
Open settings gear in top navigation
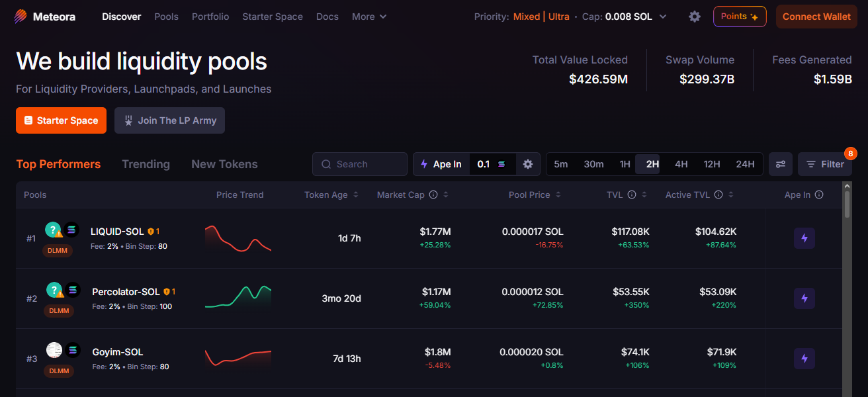pyautogui.click(x=694, y=17)
